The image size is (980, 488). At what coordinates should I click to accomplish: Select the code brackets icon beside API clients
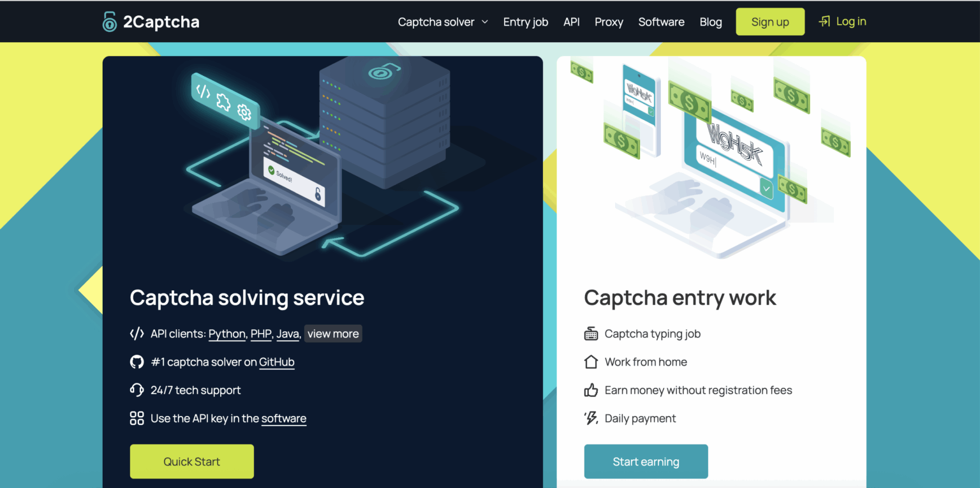click(x=137, y=333)
